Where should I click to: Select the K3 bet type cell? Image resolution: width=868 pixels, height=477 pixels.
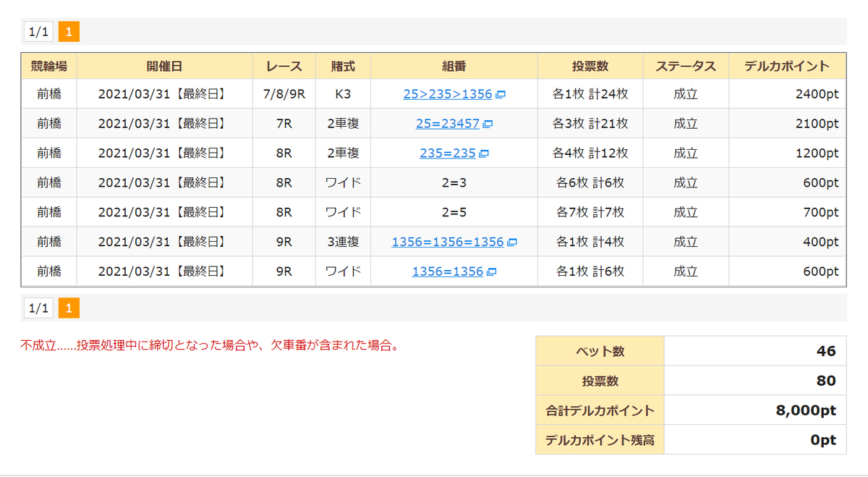[x=343, y=94]
